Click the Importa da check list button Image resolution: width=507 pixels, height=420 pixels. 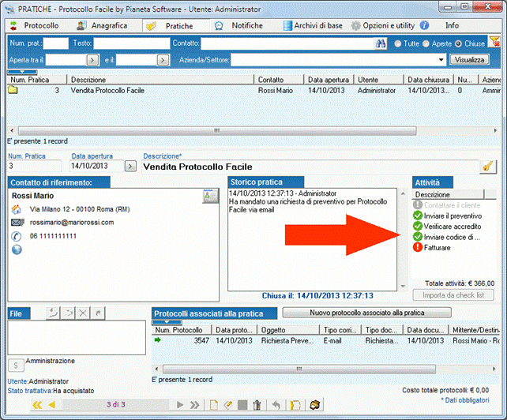(453, 295)
